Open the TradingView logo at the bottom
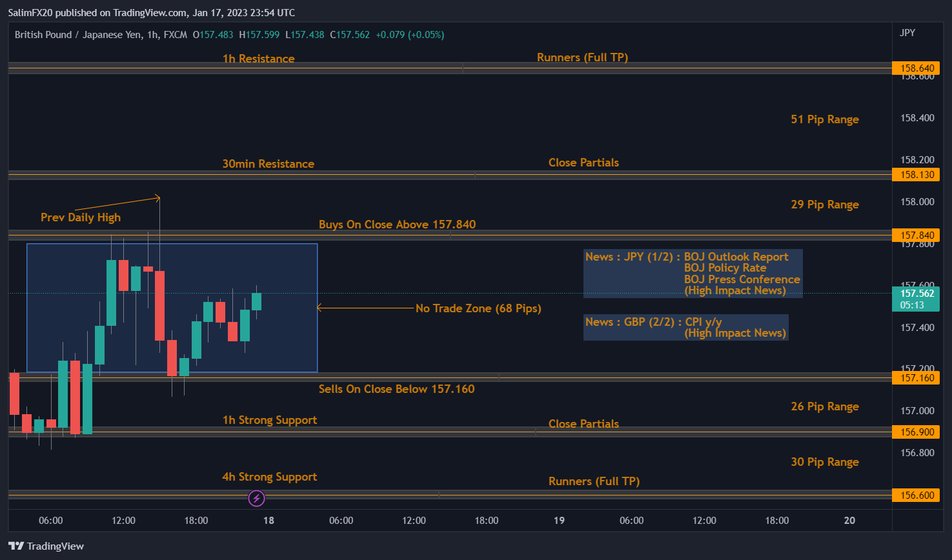The height and width of the screenshot is (560, 952). pyautogui.click(x=46, y=546)
